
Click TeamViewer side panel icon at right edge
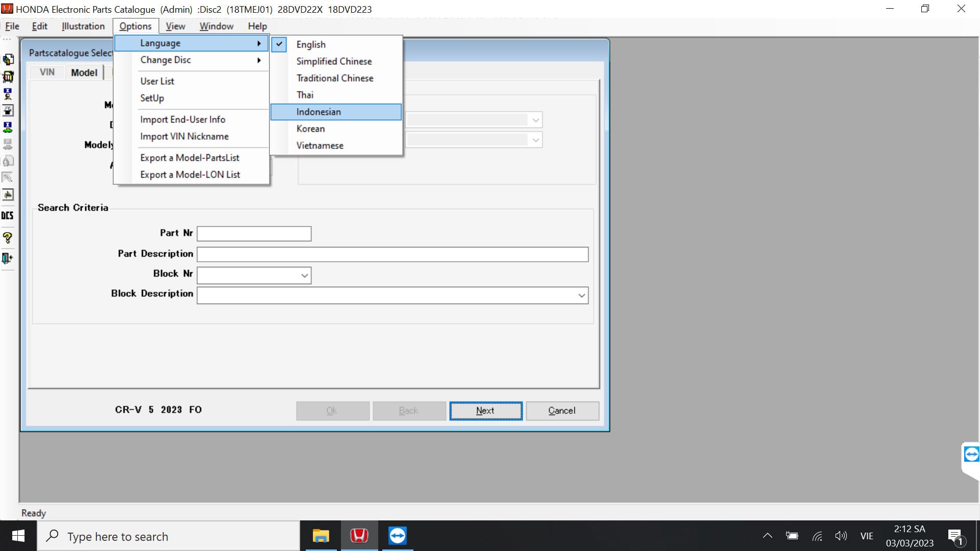tap(971, 454)
